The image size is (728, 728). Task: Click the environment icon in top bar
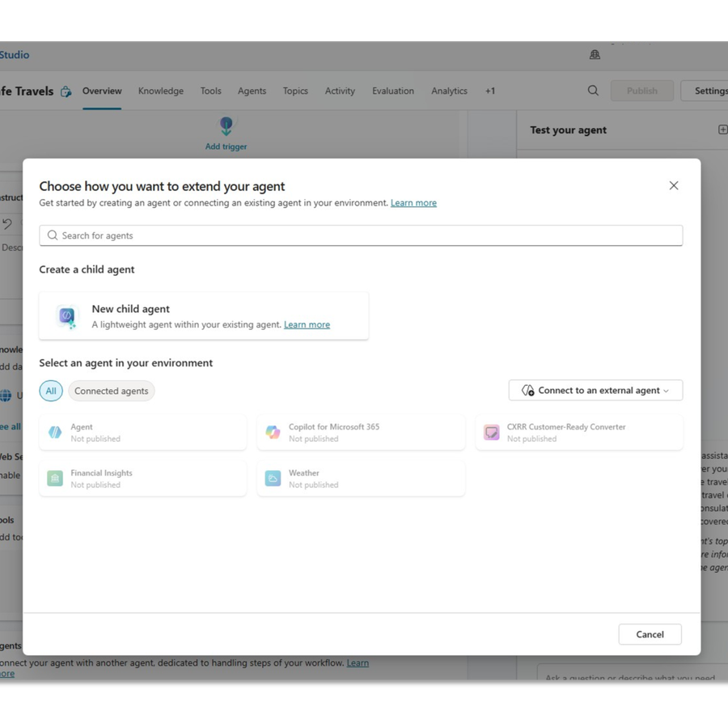[x=595, y=55]
